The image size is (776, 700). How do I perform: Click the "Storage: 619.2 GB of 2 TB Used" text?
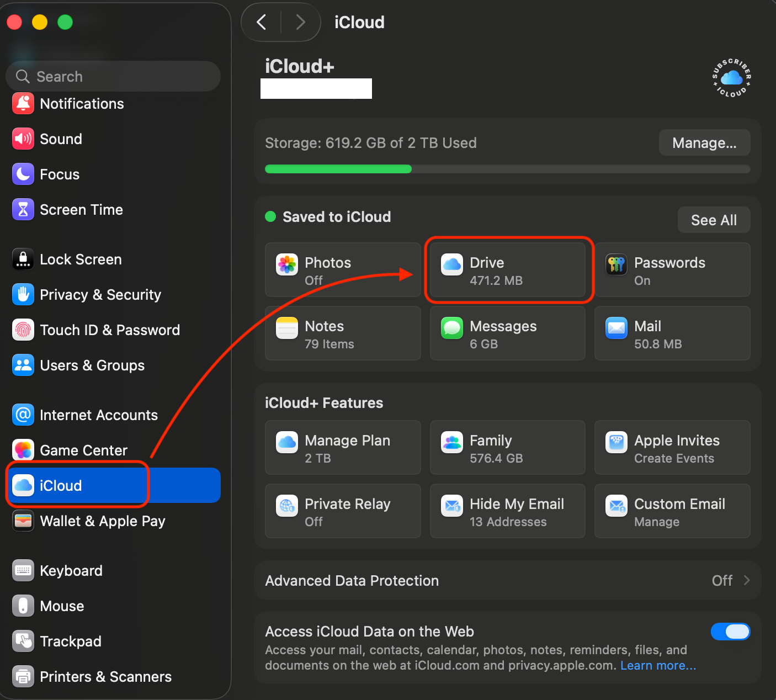coord(371,143)
